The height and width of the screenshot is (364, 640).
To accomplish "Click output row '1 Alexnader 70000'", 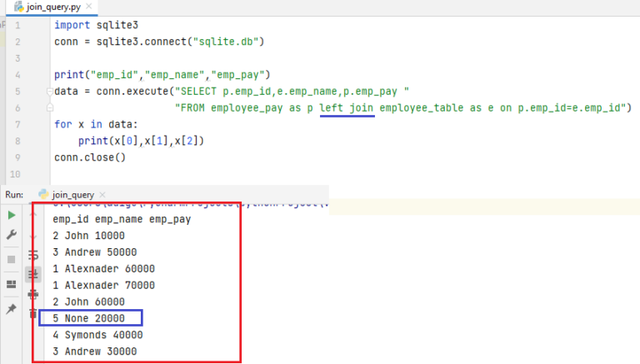I will pyautogui.click(x=103, y=285).
